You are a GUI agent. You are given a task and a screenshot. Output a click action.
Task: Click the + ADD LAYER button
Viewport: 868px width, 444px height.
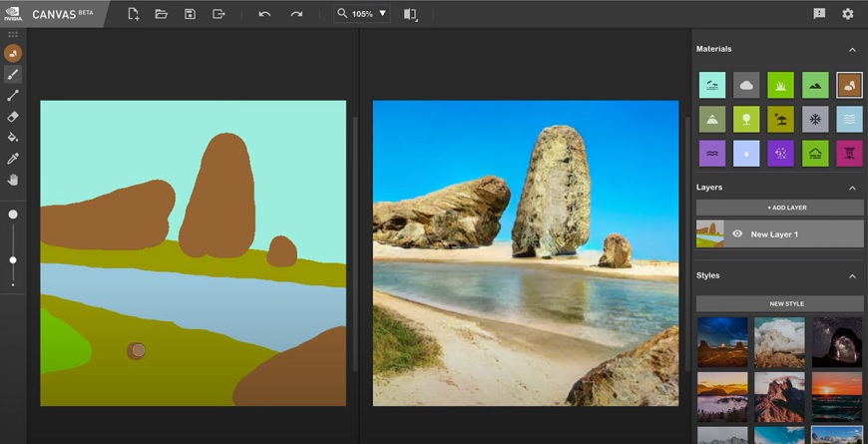(779, 208)
